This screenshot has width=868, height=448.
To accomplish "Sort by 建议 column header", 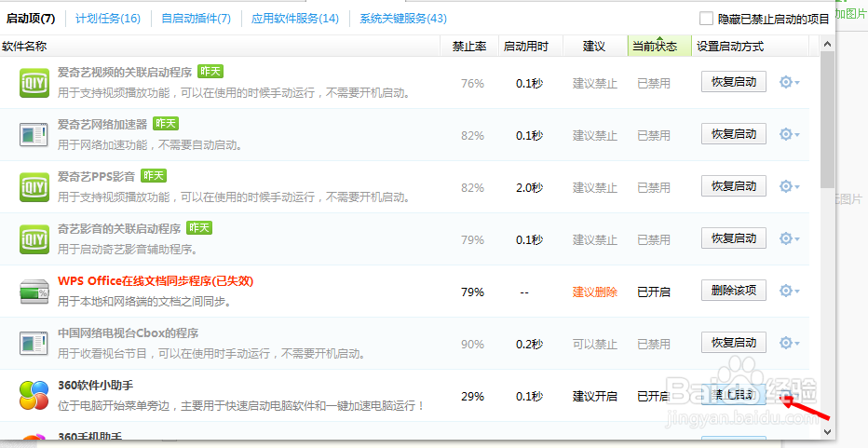I will (x=594, y=47).
